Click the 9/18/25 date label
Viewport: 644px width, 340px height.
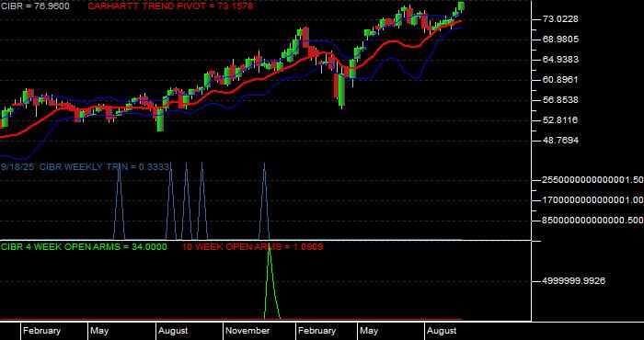(x=18, y=167)
